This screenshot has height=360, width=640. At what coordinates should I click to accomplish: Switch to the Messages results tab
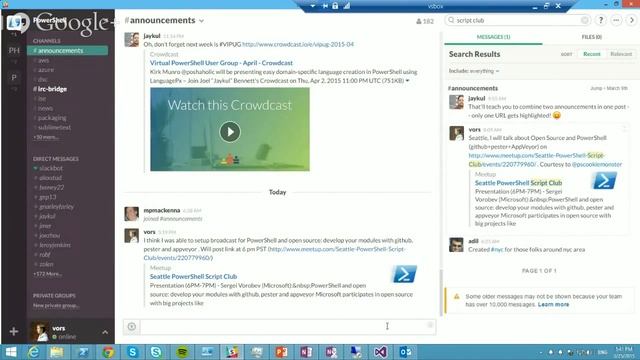[493, 37]
